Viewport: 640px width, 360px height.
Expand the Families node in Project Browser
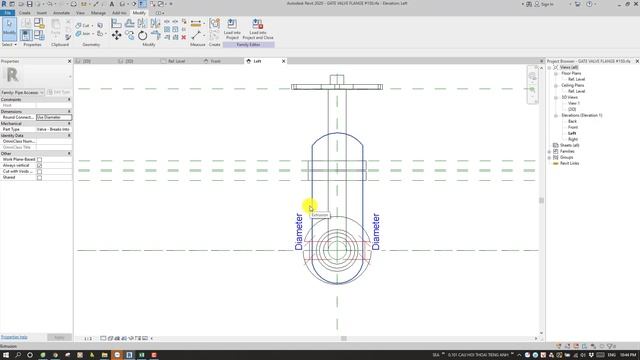(x=549, y=151)
